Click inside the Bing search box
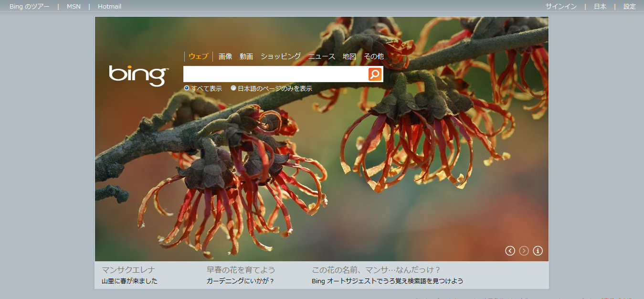644x299 pixels. click(275, 74)
